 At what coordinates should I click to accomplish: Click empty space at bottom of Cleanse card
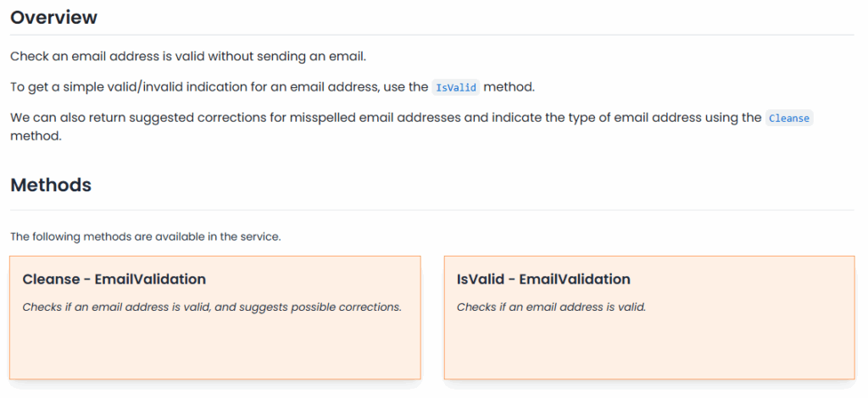(215, 351)
